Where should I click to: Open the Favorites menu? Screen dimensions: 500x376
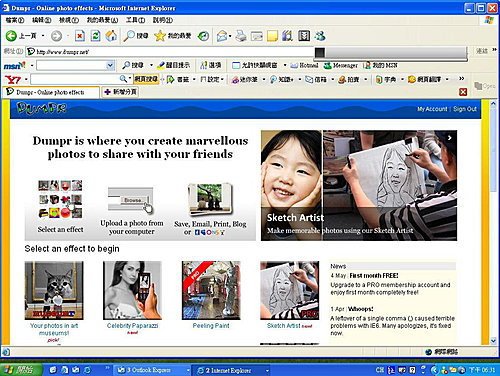click(x=102, y=20)
